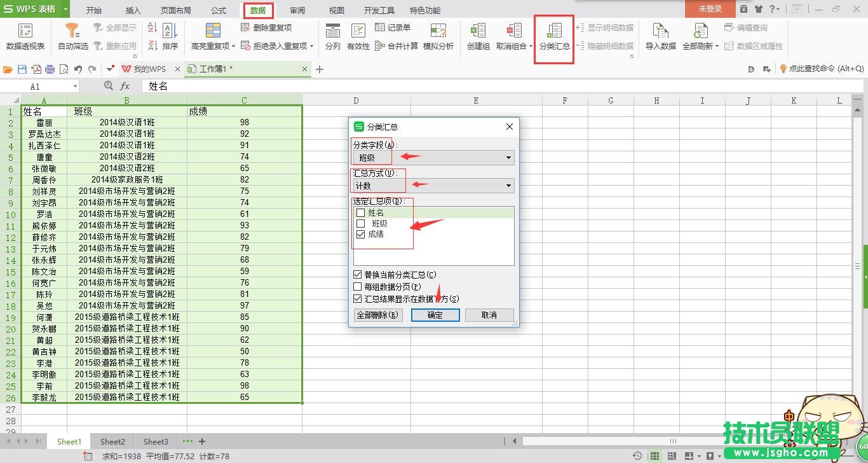Click the formula bar input field
Viewport: 868px width, 463px height.
(445, 86)
